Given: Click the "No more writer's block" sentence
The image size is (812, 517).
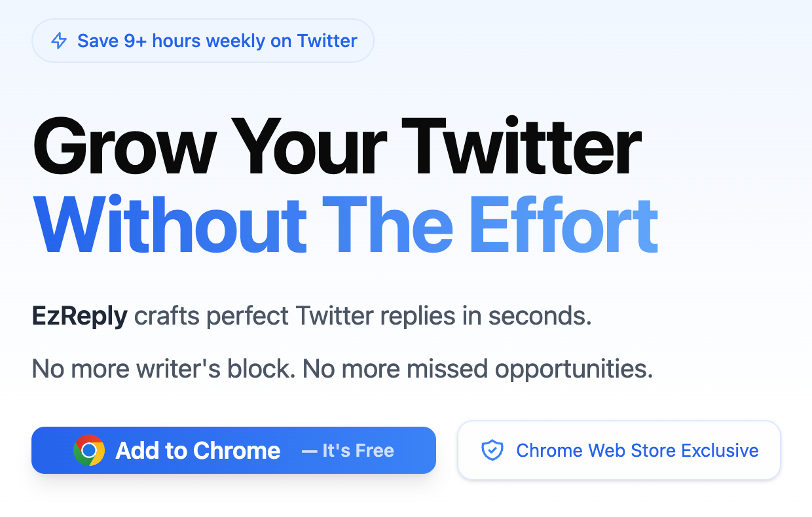Looking at the screenshot, I should tap(164, 369).
